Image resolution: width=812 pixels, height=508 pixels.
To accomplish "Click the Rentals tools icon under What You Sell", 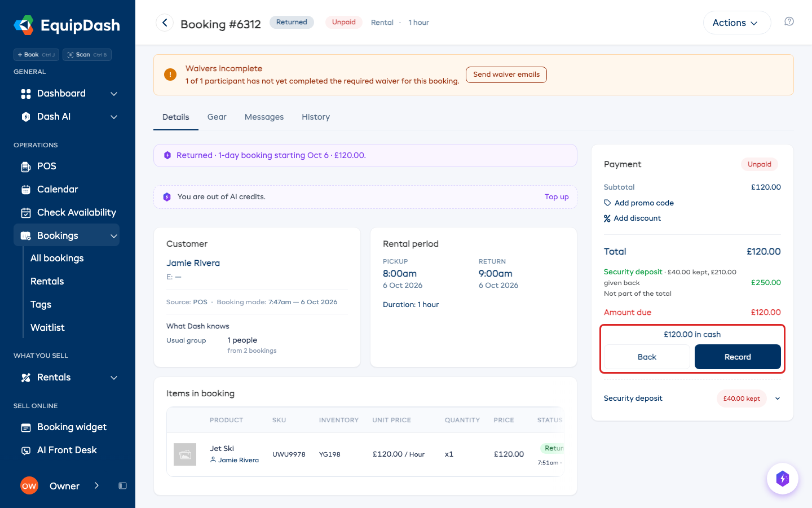I will (x=26, y=378).
